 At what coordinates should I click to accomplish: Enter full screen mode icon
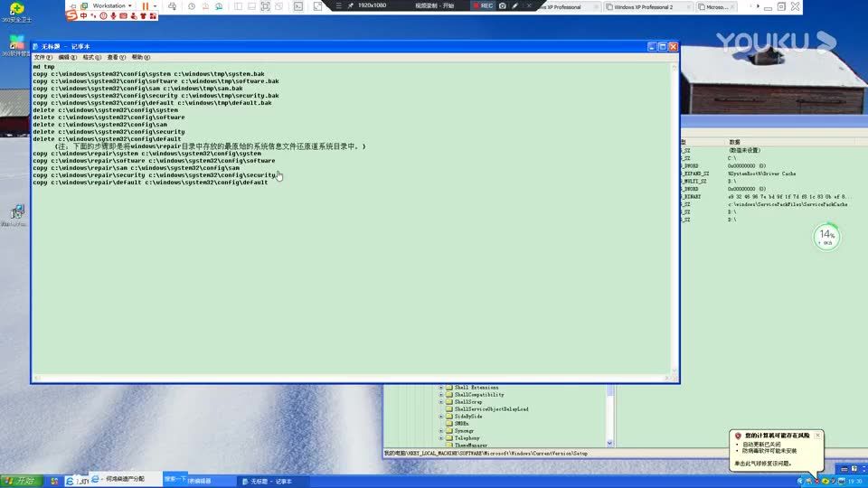tap(265, 6)
